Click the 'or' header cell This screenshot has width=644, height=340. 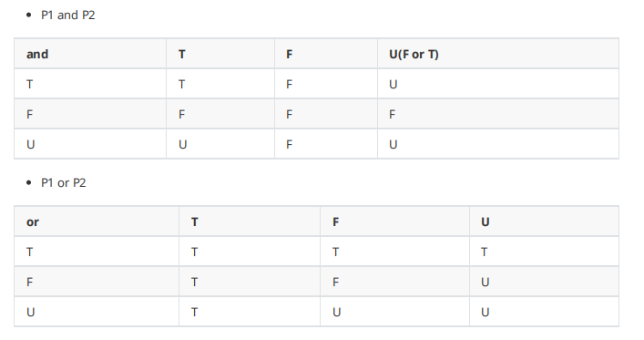[x=97, y=222]
